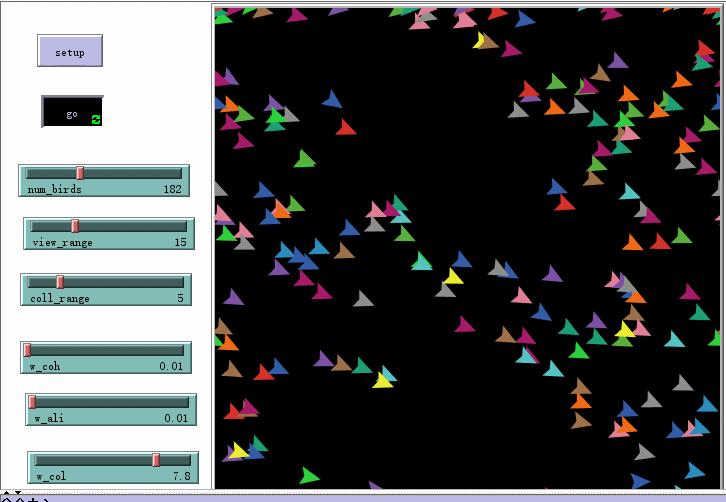
Task: Click the coll_range label text
Action: coord(60,299)
